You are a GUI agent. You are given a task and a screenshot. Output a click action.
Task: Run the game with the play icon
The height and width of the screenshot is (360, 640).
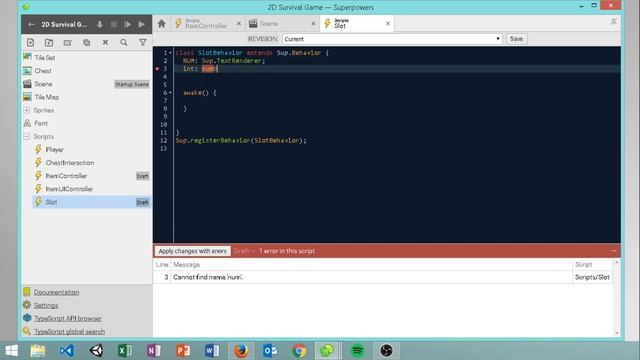(141, 24)
